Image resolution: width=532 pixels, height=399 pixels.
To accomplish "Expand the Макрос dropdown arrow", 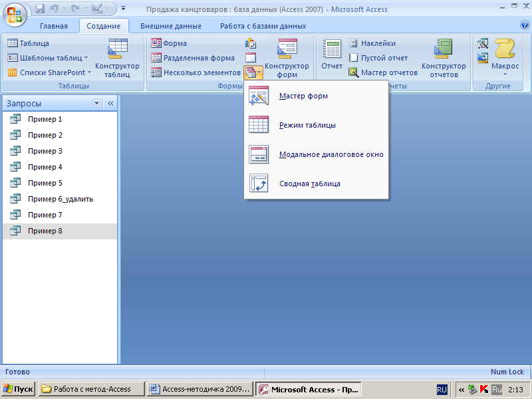I will tap(505, 74).
